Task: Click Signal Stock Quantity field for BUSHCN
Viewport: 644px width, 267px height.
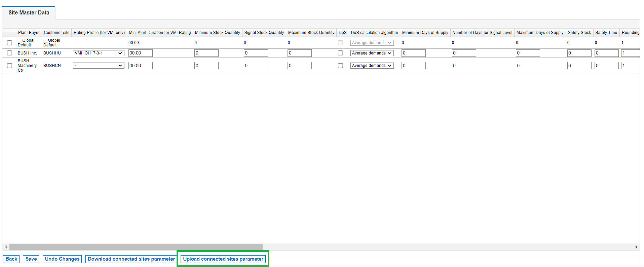Action: click(256, 66)
